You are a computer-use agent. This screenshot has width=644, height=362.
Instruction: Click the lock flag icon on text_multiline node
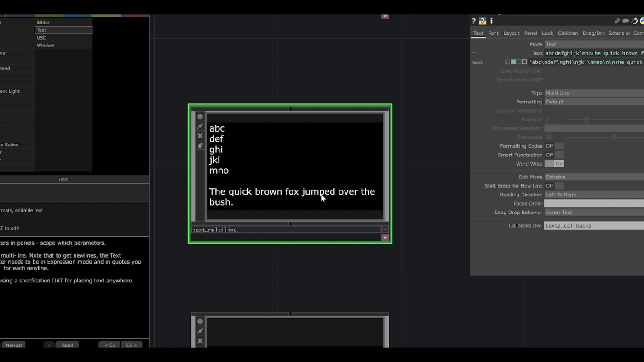200,145
